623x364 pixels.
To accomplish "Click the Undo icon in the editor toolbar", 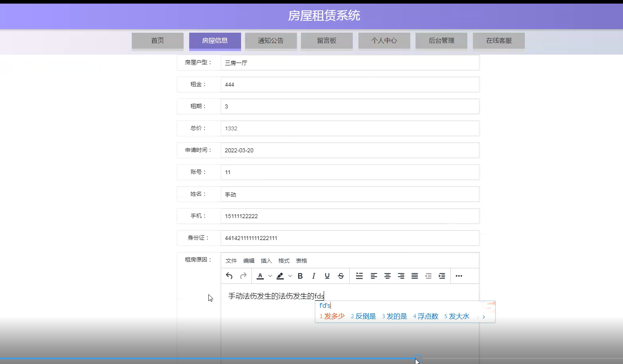I will point(229,275).
